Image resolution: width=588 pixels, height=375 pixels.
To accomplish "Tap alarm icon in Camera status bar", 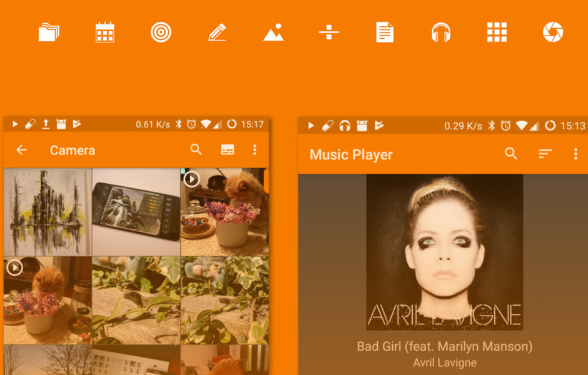I will (191, 124).
